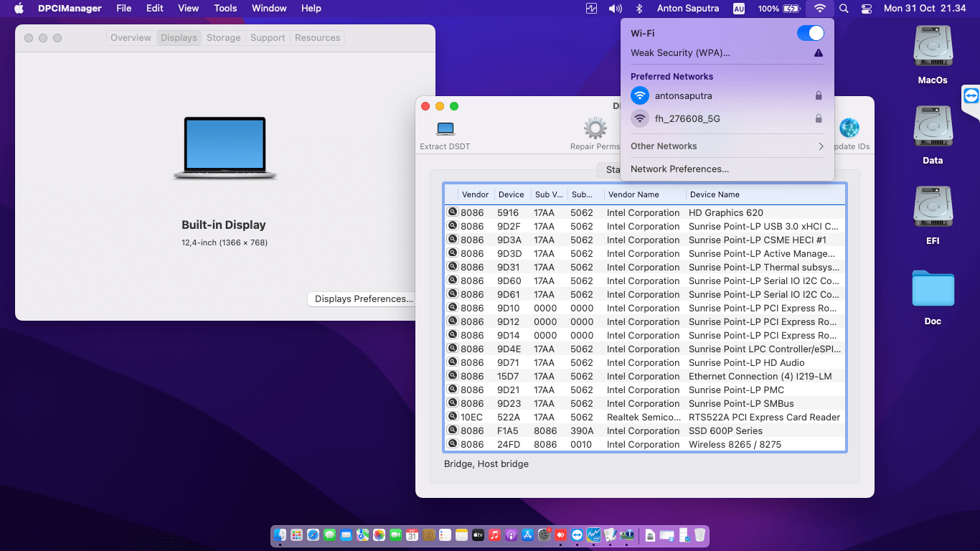The image size is (980, 551).
Task: Connect to the fh_276608_5G network
Action: pos(687,119)
